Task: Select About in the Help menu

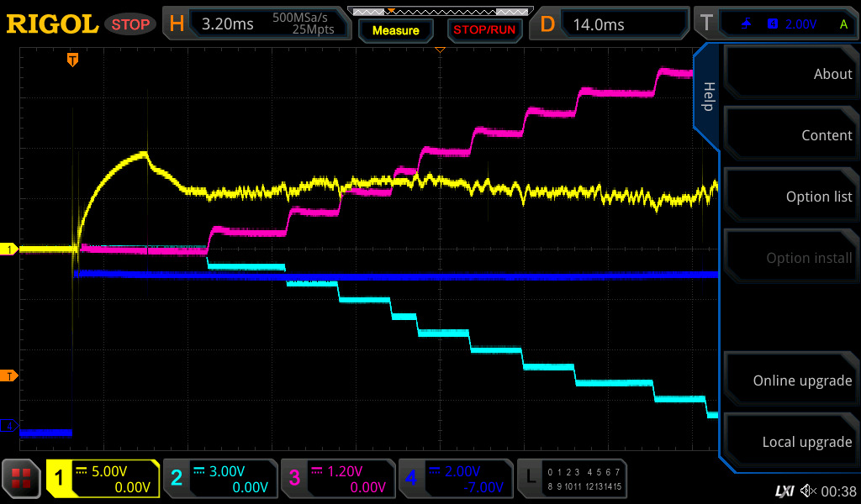Action: (x=790, y=74)
